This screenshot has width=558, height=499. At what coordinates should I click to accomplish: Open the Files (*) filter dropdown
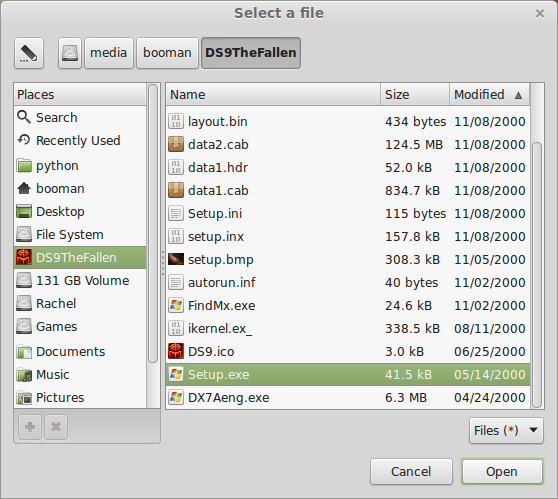pyautogui.click(x=506, y=431)
